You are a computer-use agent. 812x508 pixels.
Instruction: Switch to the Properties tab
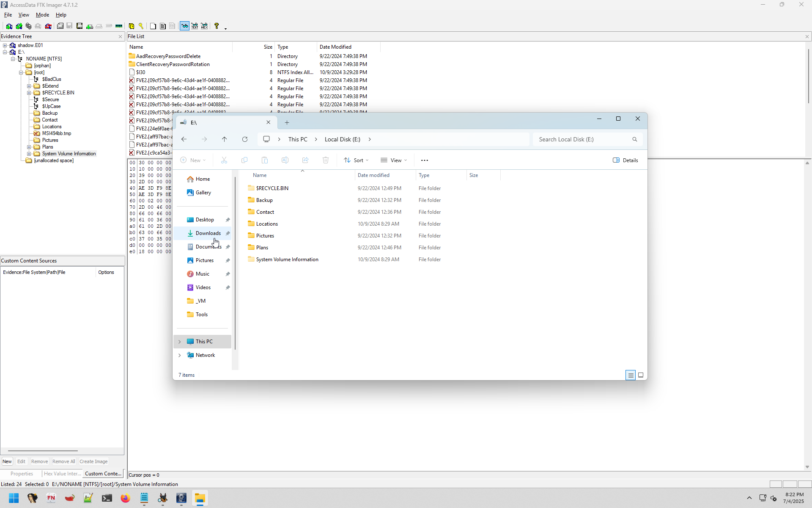click(22, 474)
